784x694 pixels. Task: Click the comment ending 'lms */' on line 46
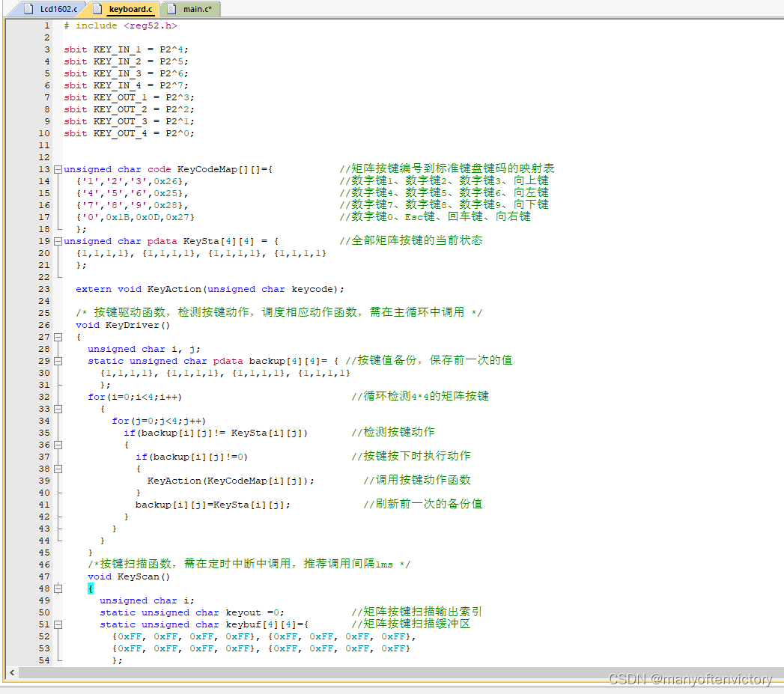(x=249, y=564)
